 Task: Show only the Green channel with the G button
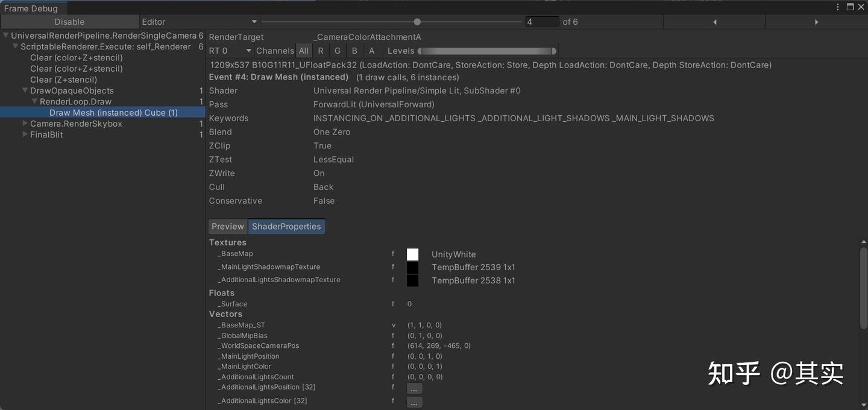338,51
